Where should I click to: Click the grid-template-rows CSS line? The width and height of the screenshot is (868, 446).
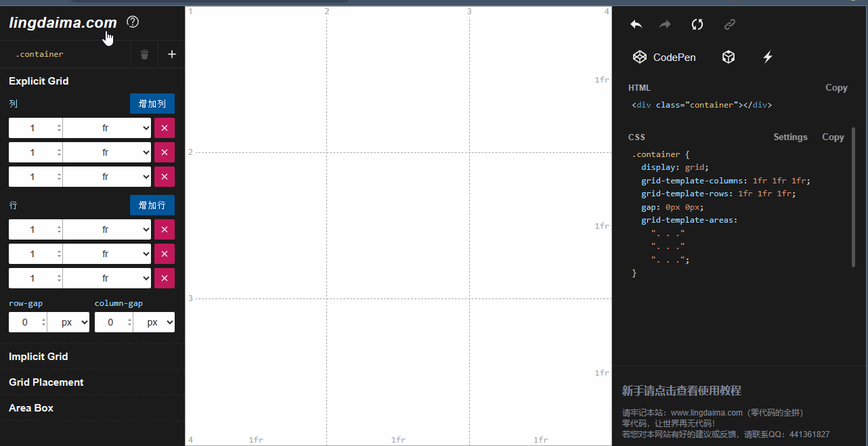coord(718,194)
